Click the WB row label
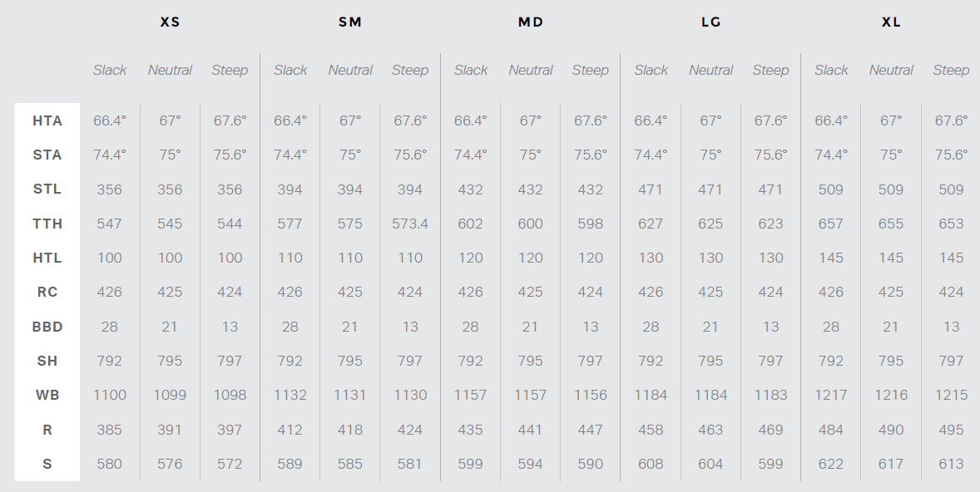 47,396
